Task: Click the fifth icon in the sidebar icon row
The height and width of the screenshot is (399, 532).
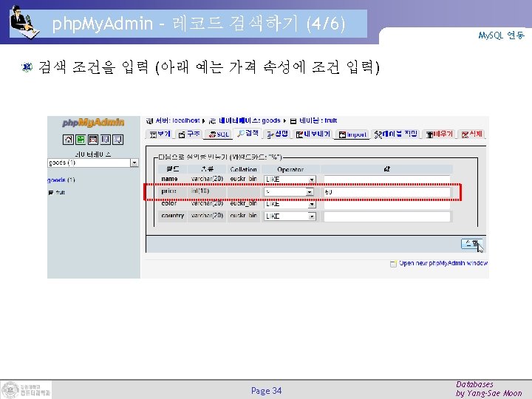Action: coord(117,139)
